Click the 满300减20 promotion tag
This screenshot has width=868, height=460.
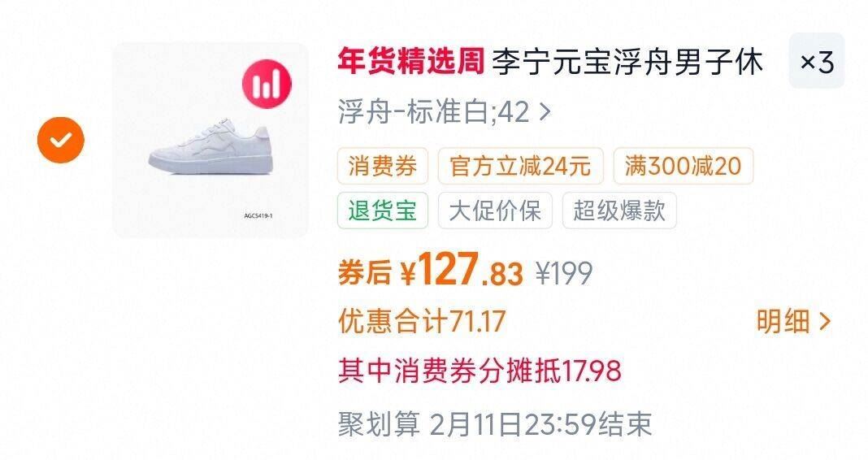click(x=684, y=166)
